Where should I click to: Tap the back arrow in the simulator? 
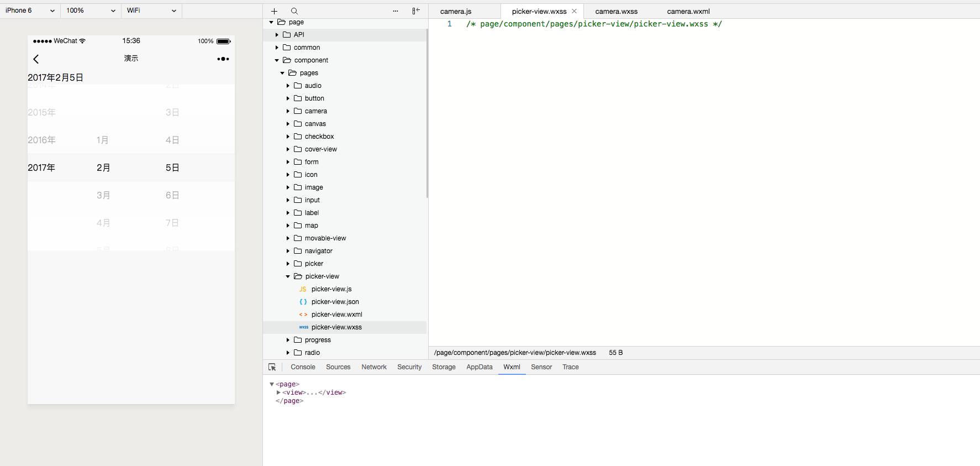(36, 59)
